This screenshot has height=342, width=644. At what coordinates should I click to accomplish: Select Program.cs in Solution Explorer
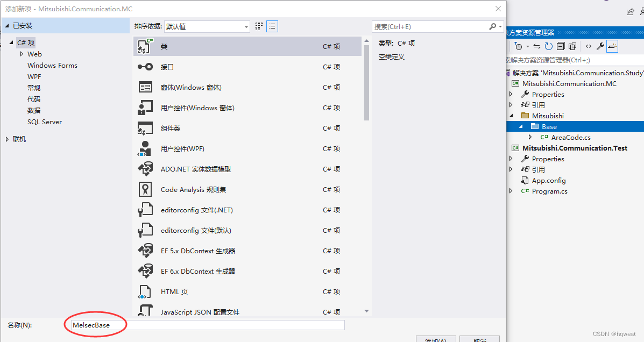tap(549, 191)
